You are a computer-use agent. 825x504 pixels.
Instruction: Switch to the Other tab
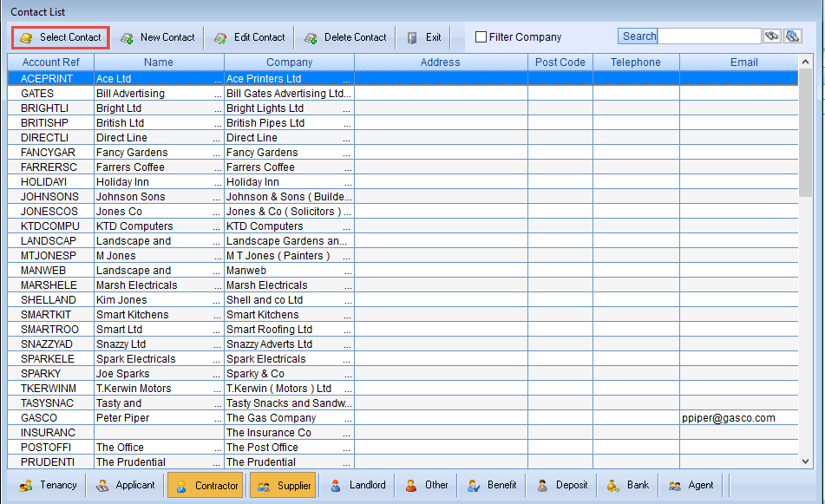click(x=427, y=485)
